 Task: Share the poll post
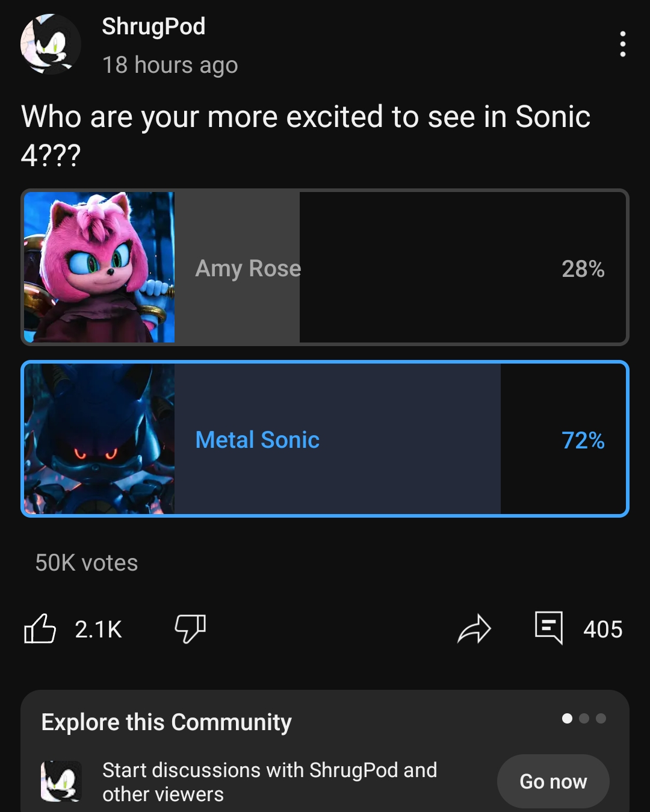[x=474, y=629]
